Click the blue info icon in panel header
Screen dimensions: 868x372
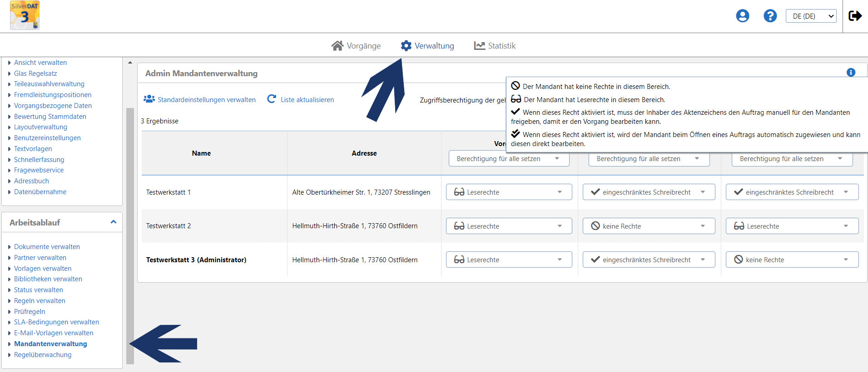click(x=851, y=73)
